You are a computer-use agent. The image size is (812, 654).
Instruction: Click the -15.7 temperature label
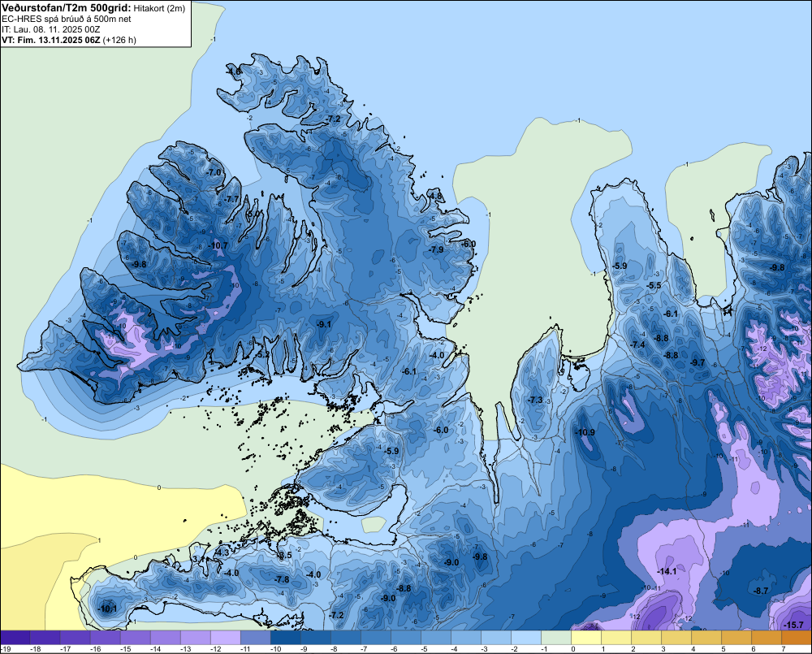(x=794, y=625)
